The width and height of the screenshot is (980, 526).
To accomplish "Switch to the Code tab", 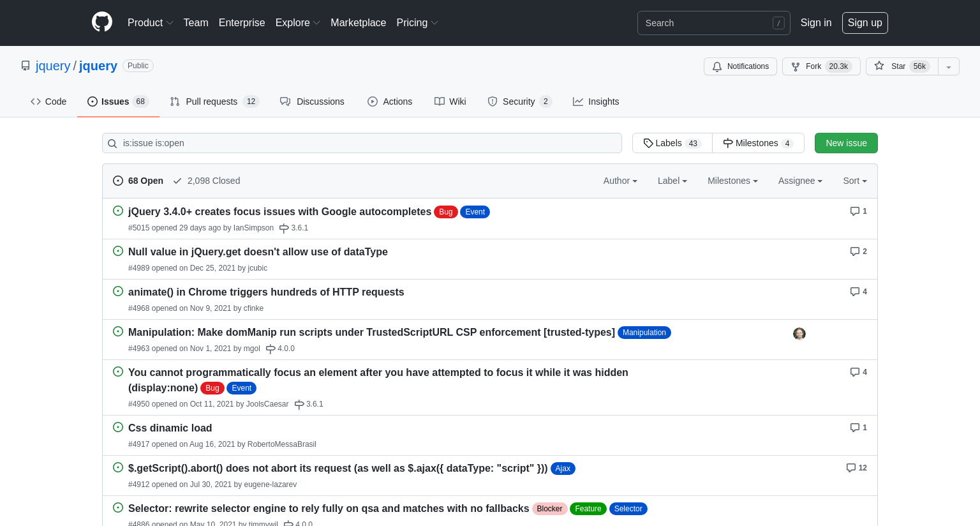I will (48, 101).
